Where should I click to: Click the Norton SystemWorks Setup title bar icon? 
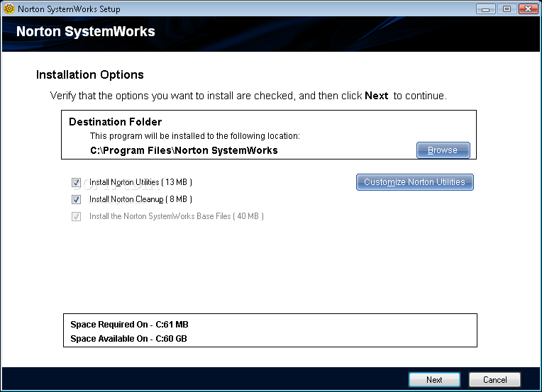(9, 9)
